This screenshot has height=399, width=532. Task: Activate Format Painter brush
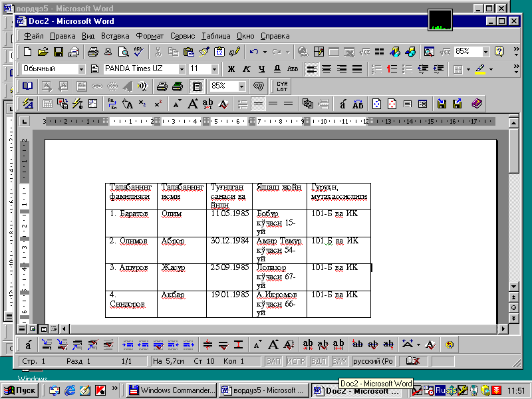pos(204,52)
